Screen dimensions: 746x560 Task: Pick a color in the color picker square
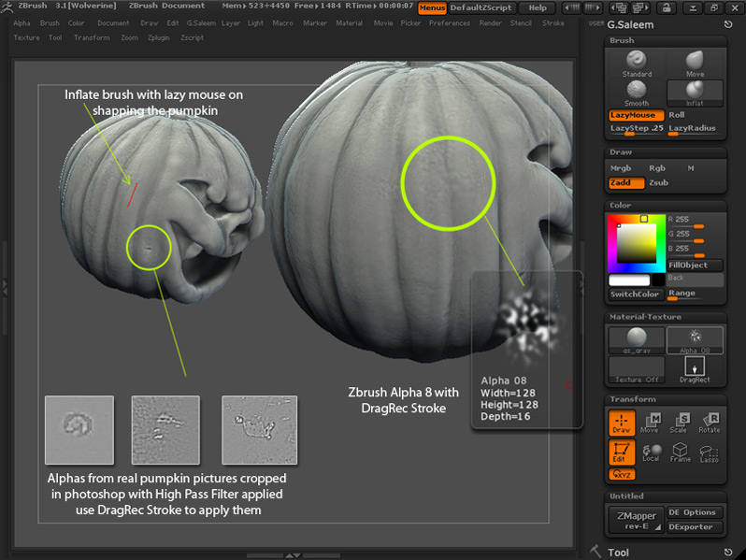(637, 242)
